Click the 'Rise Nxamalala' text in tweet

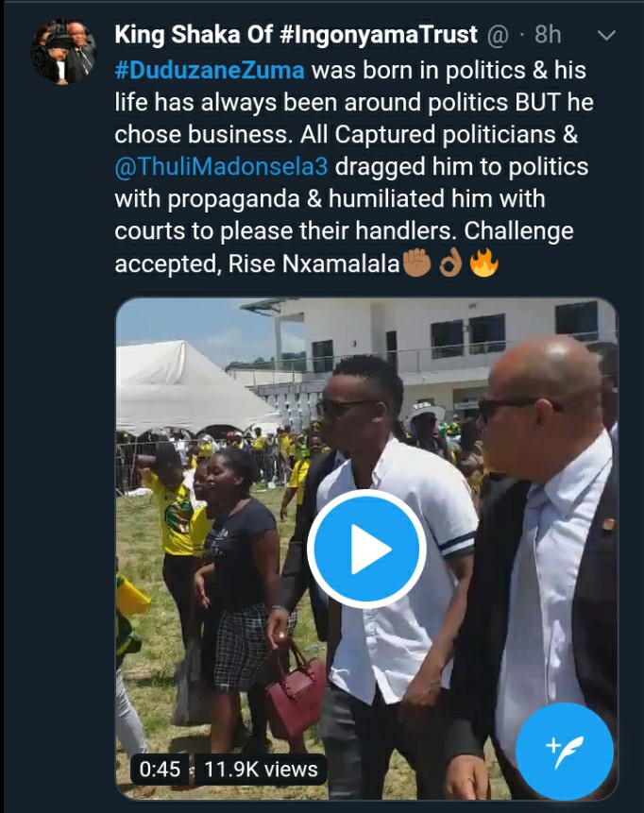coord(314,263)
